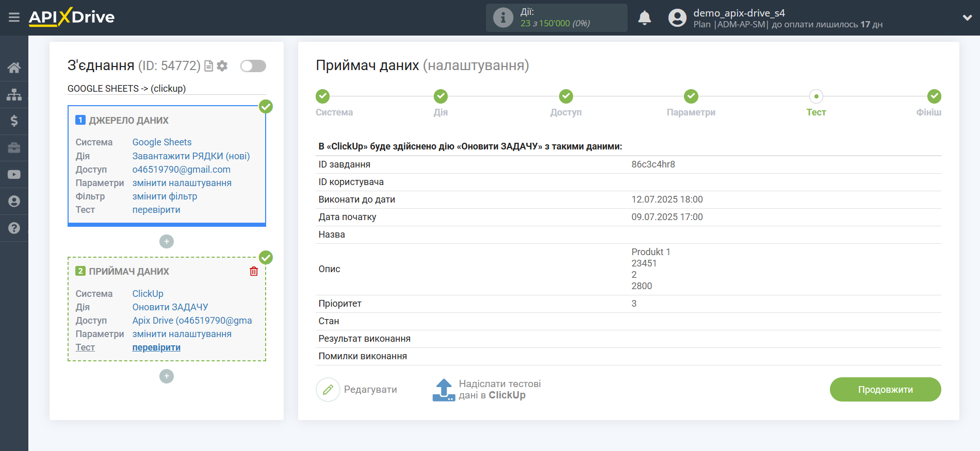Viewport: 980px width, 451px height.
Task: Open Завантажити РЯДКИ (нові) action link
Action: 191,156
